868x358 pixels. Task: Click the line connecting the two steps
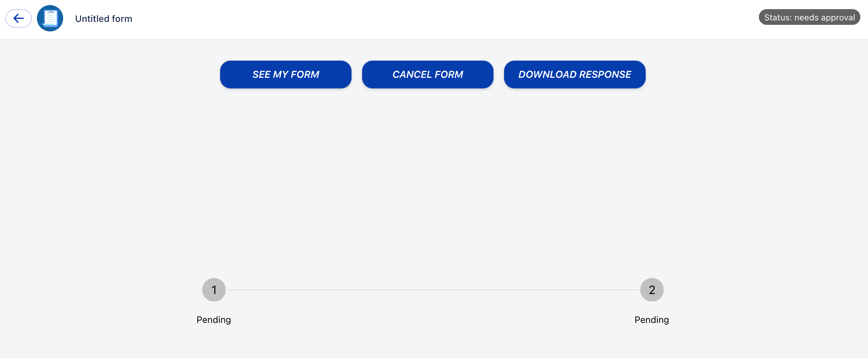click(x=433, y=290)
